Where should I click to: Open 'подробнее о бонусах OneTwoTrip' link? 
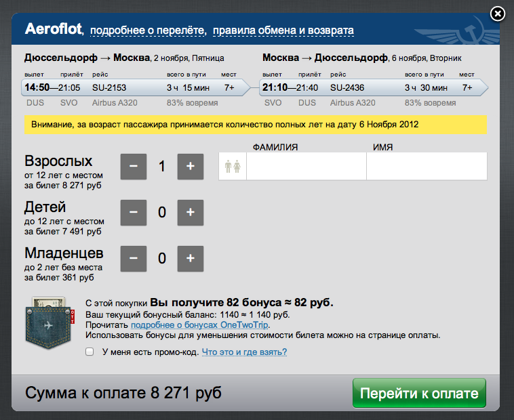click(199, 324)
